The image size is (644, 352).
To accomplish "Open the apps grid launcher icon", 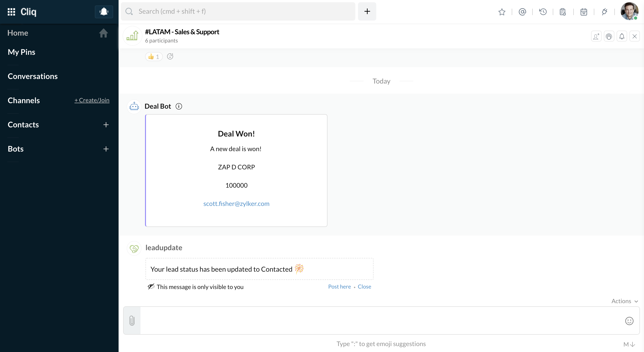I will pos(11,11).
